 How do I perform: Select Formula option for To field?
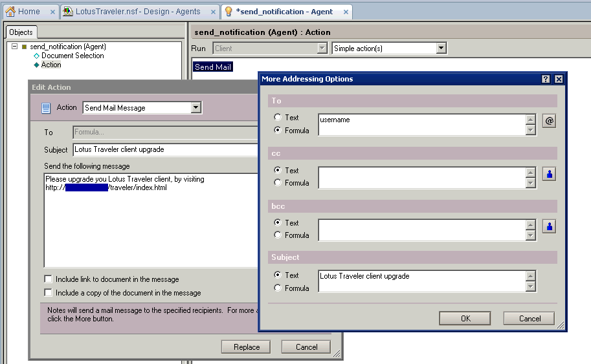point(278,130)
